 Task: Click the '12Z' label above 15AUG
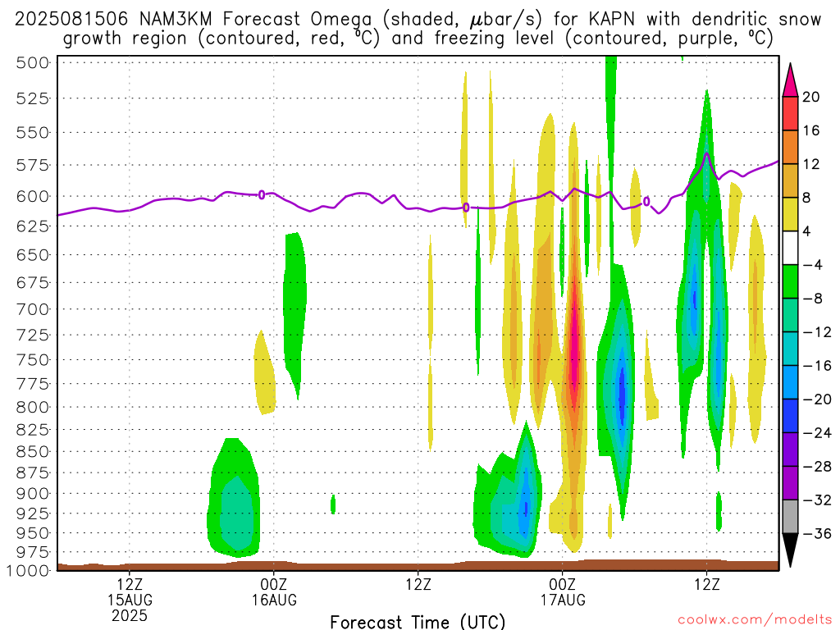(130, 584)
